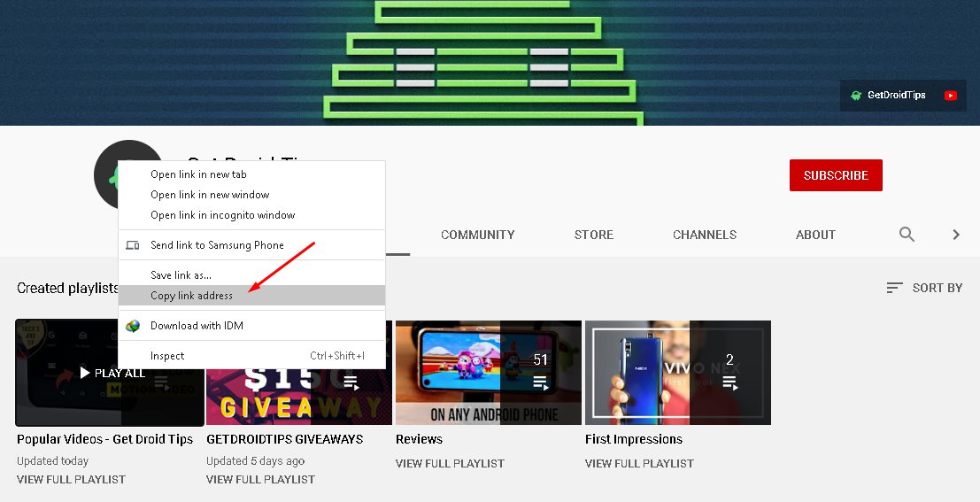Click the Sort By filter icon
This screenshot has height=502, width=980.
pyautogui.click(x=894, y=288)
